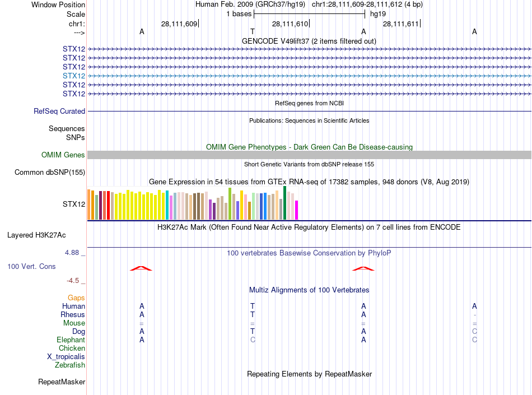This screenshot has height=395, width=532.
Task: Click the highlighted light-blue STX12 transcript label
Action: [73, 76]
